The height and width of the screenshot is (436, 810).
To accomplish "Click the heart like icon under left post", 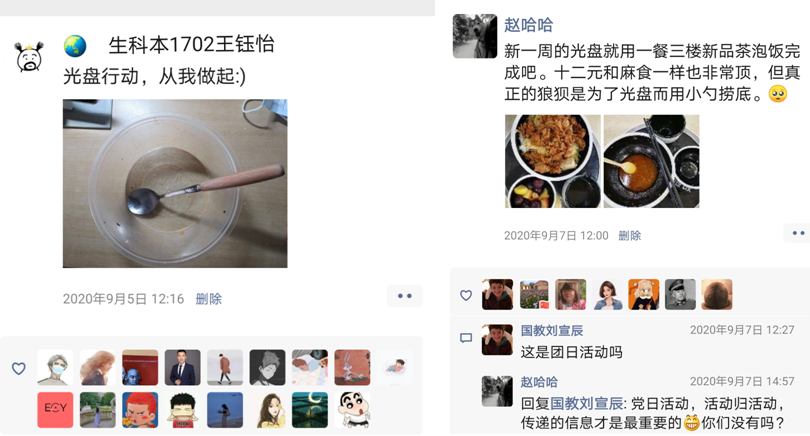I will tap(19, 368).
